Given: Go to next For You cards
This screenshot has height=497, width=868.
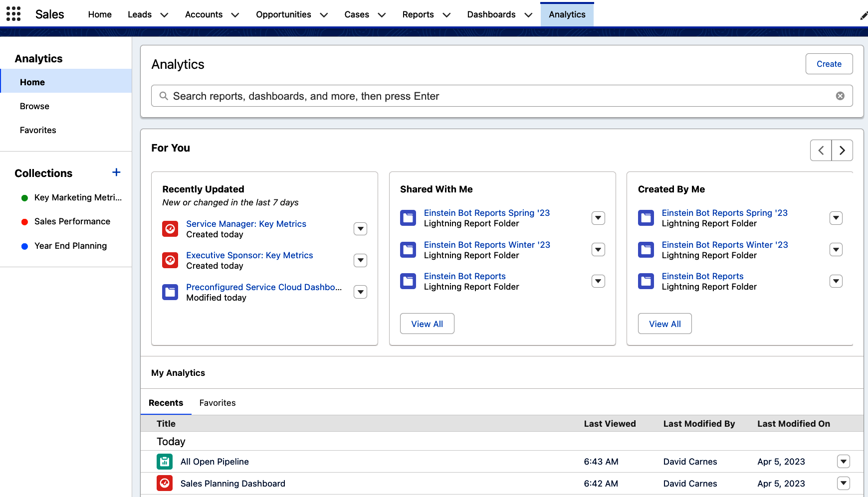Looking at the screenshot, I should pyautogui.click(x=842, y=150).
